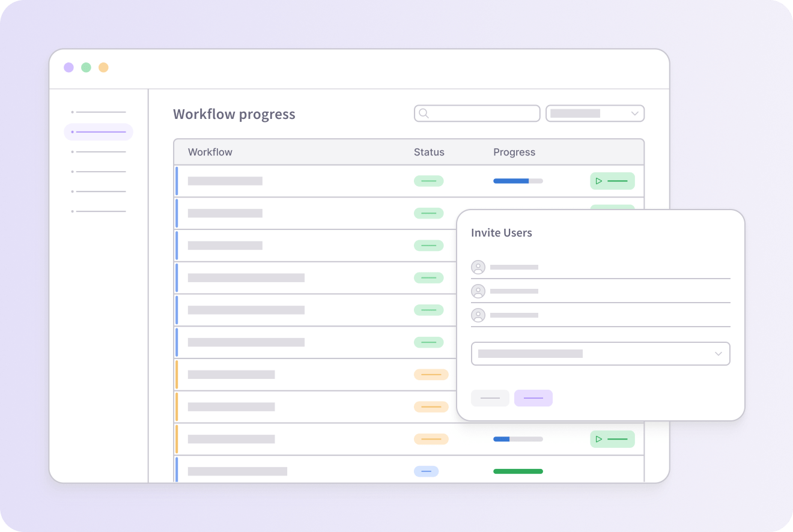Click the first user avatar icon in Invite Users

coord(478,267)
